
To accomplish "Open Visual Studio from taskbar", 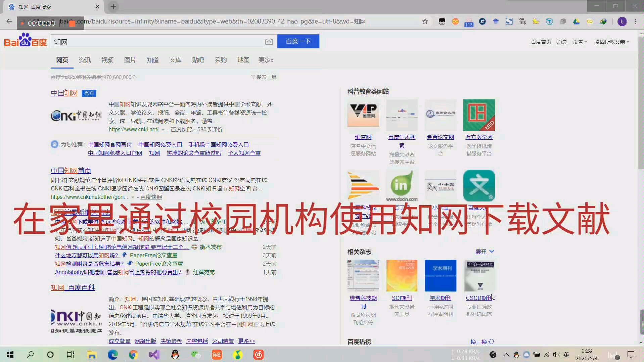I will point(154,355).
